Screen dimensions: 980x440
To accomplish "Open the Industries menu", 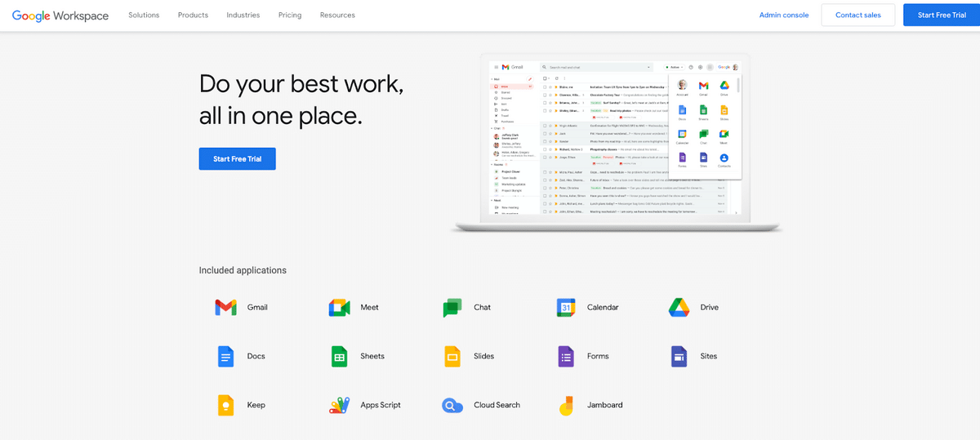I will (x=243, y=16).
